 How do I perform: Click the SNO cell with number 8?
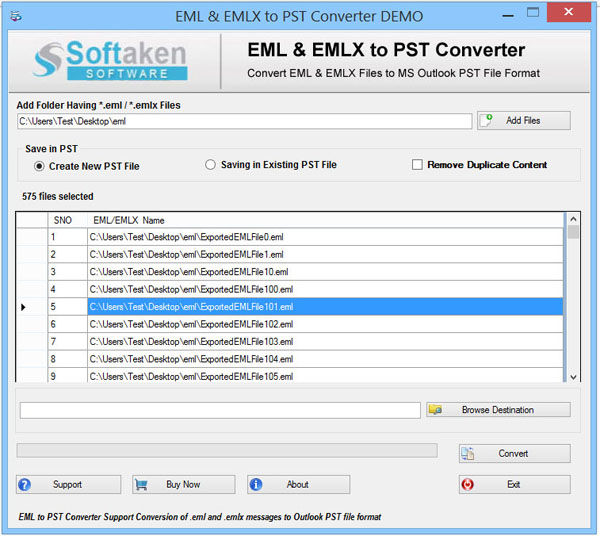67,359
